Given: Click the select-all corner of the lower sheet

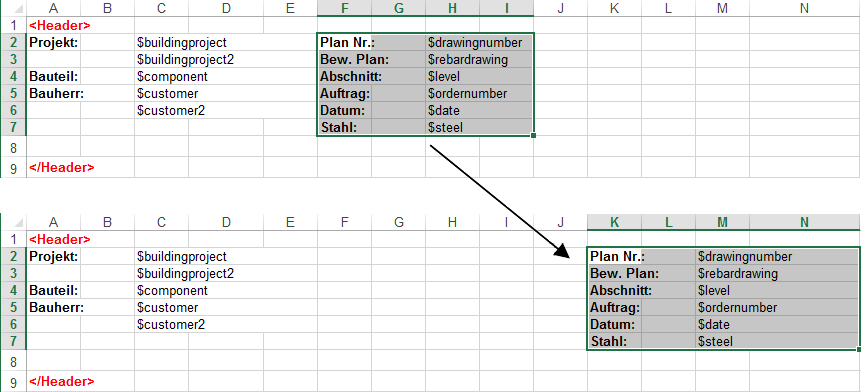Looking at the screenshot, I should click(x=14, y=222).
